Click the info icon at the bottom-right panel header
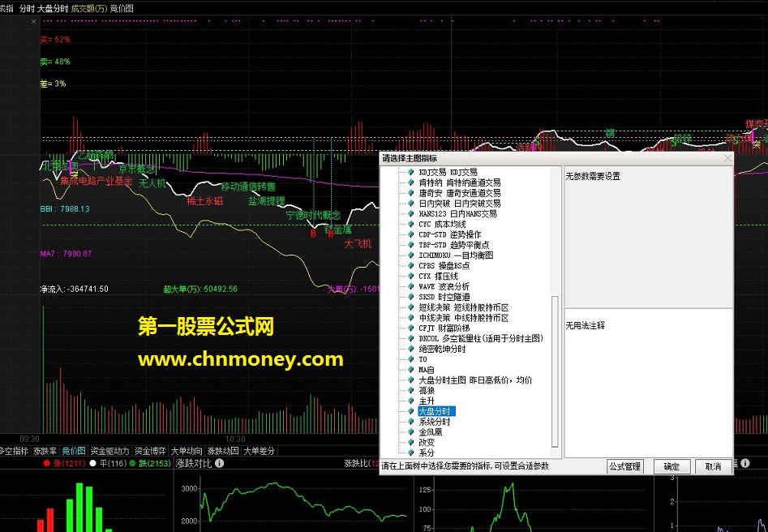768x532 pixels. coord(745,463)
